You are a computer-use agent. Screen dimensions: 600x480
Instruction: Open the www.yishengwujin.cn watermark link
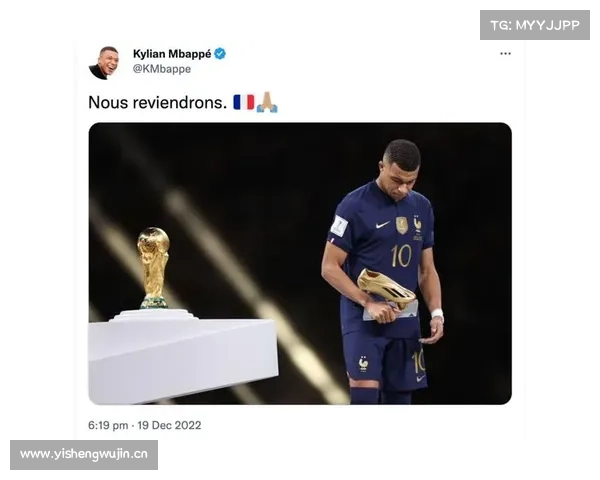tap(84, 455)
